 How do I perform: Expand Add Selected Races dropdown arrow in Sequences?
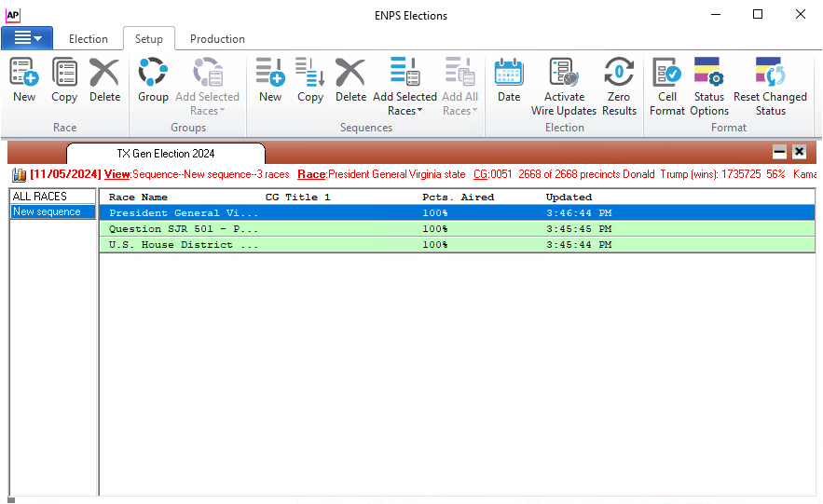point(420,110)
